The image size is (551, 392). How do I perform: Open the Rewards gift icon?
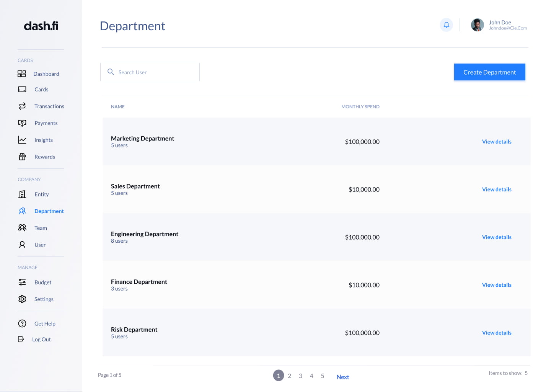[x=22, y=157]
